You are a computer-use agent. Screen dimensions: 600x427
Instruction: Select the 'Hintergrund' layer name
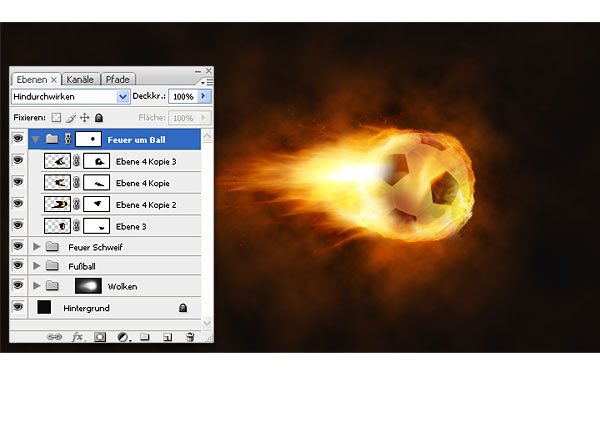[x=86, y=308]
